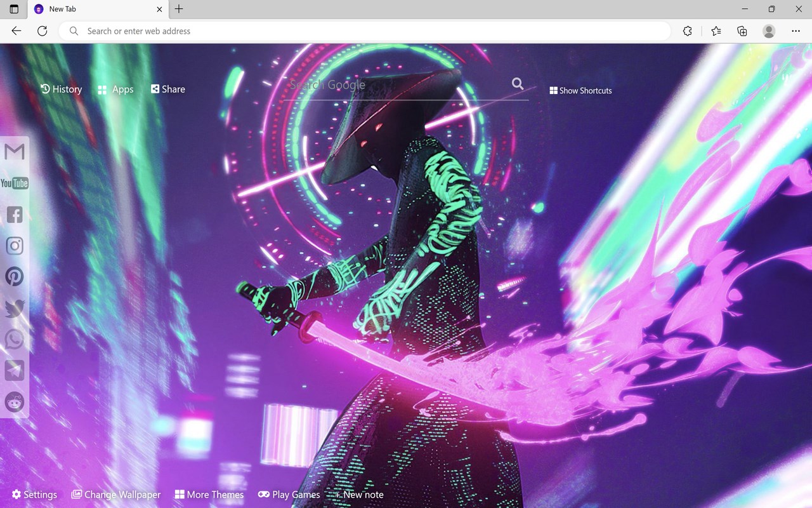Open page Settings at bottom
This screenshot has height=508, width=812.
pos(34,495)
